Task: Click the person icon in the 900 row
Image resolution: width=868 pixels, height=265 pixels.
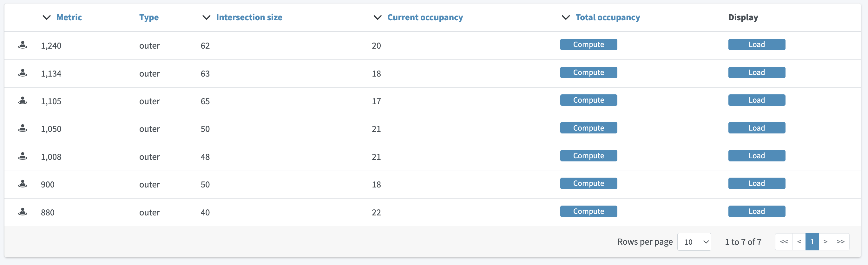Action: click(x=23, y=184)
